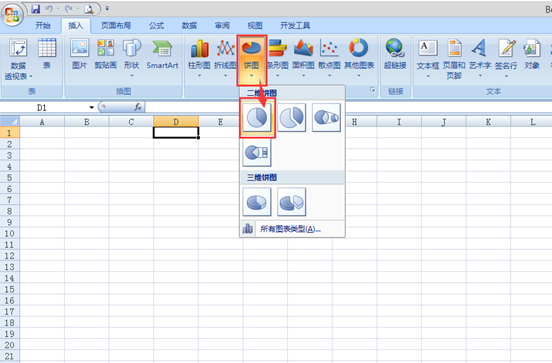Undo the last action
Screen dimensions: 552x363
click(x=48, y=9)
